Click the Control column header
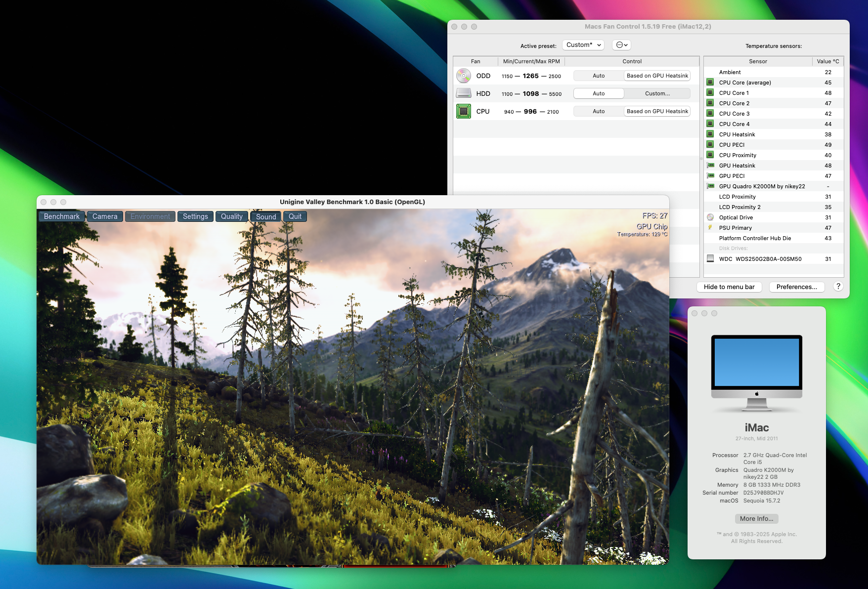The width and height of the screenshot is (868, 589). click(632, 61)
